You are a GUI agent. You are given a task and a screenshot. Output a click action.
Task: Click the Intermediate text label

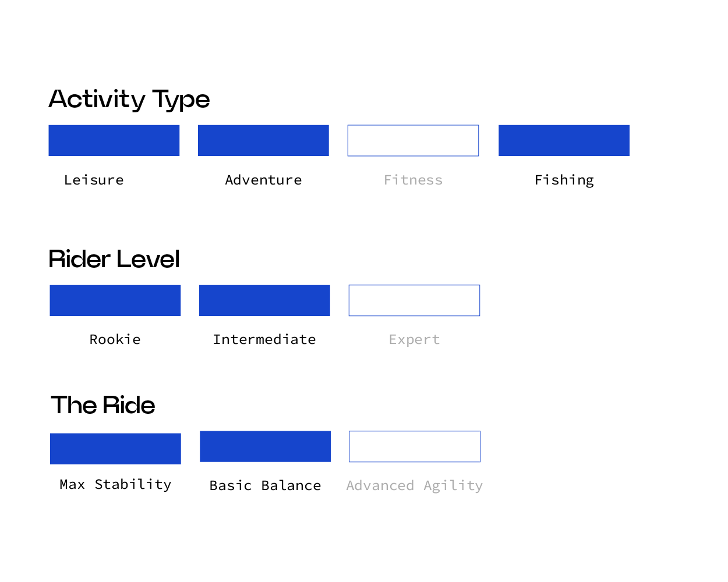coord(264,339)
